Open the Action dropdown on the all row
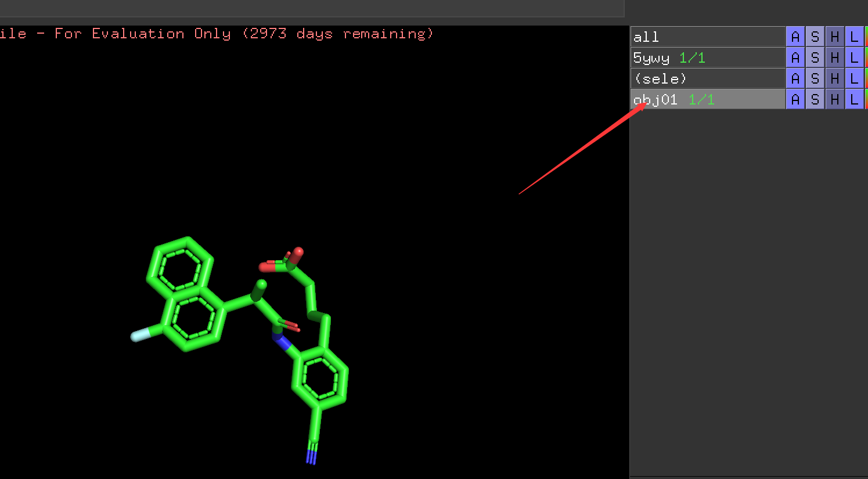The height and width of the screenshot is (479, 868). click(x=795, y=37)
